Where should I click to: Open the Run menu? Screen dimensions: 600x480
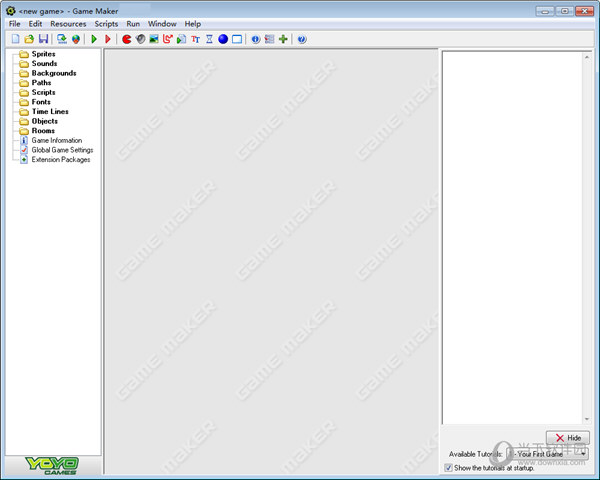pyautogui.click(x=133, y=24)
